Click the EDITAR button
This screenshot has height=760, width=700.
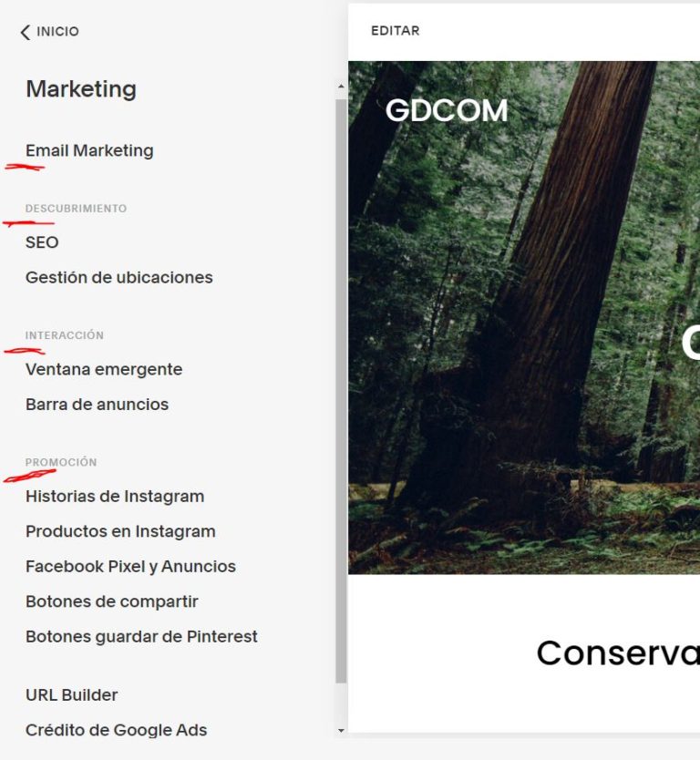coord(396,31)
